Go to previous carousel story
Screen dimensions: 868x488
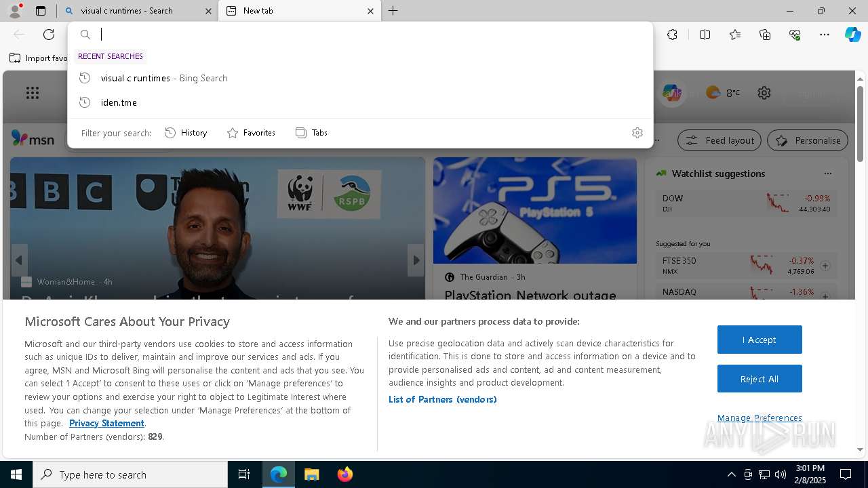click(19, 260)
